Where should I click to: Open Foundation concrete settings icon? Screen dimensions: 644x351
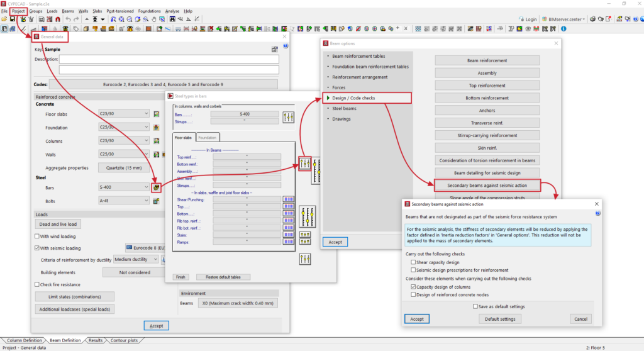coord(157,128)
